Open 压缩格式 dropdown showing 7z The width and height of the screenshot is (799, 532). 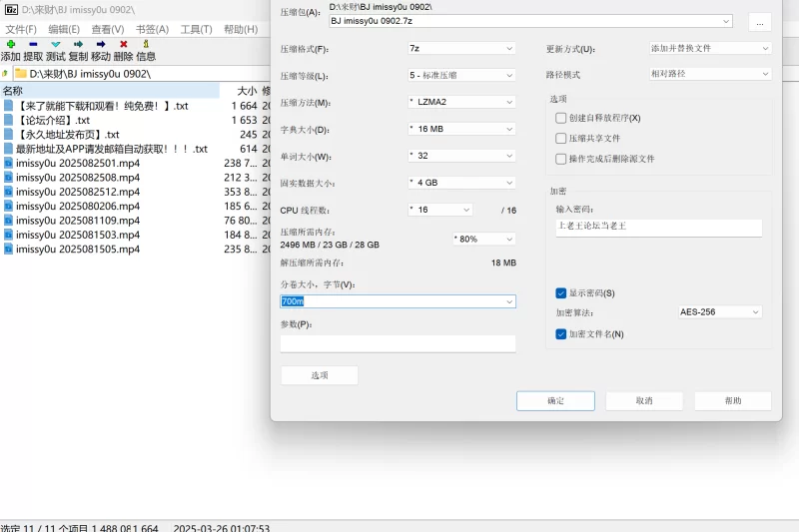461,48
